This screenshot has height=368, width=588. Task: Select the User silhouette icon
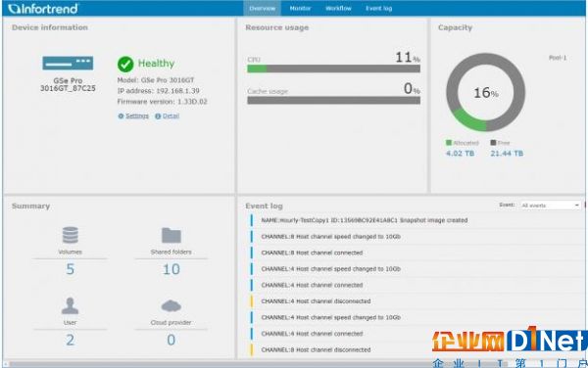click(x=71, y=306)
